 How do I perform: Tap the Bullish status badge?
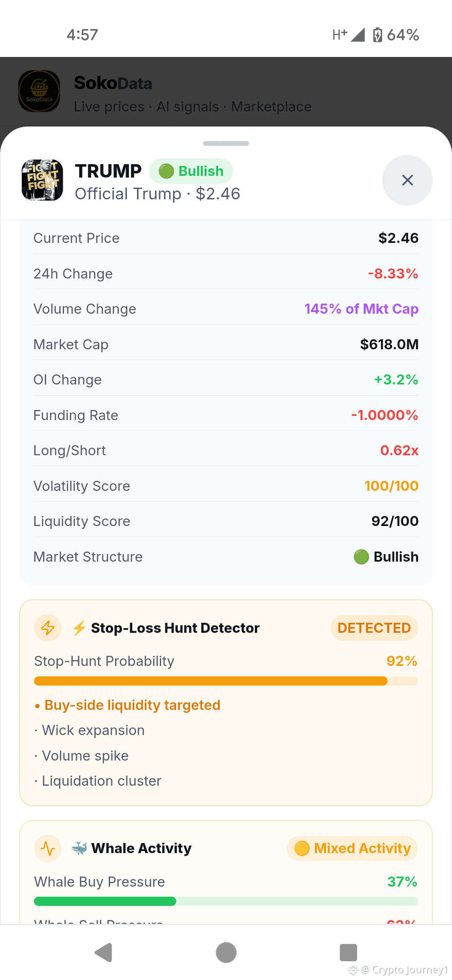pos(191,171)
